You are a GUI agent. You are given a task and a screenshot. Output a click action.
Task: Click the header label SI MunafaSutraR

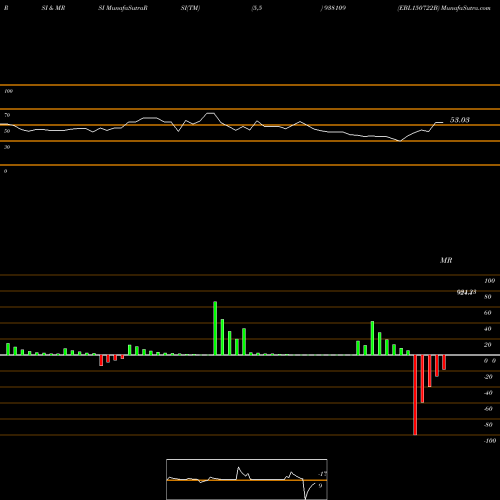pos(123,8)
